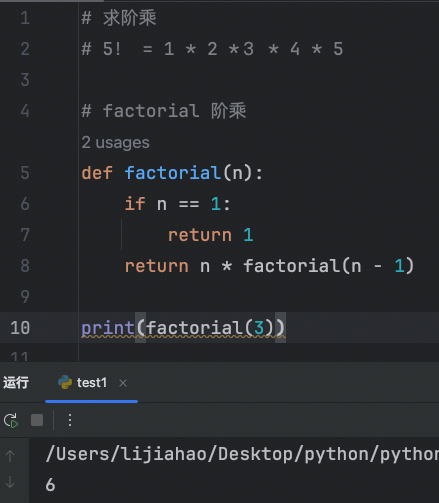
Task: Click the down arrow in run console
Action: (10, 482)
